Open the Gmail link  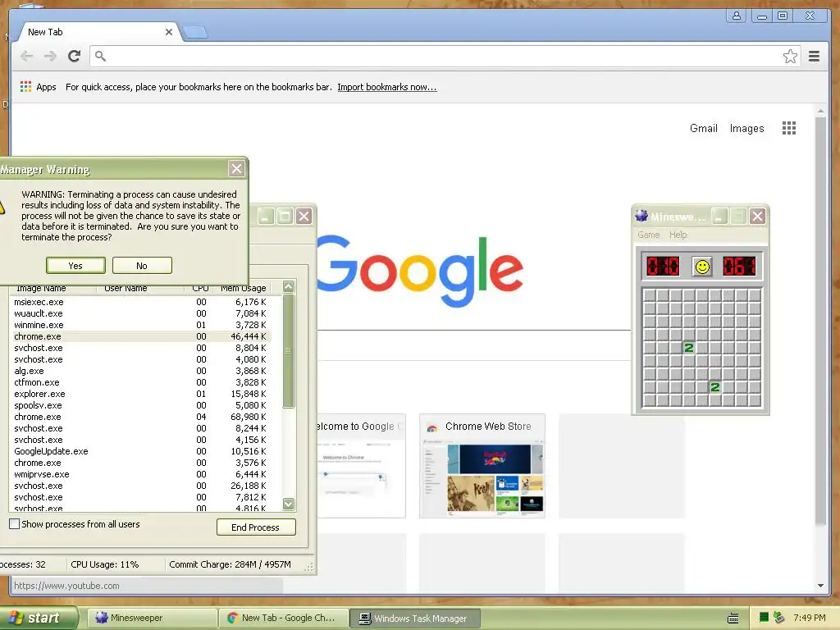[703, 128]
